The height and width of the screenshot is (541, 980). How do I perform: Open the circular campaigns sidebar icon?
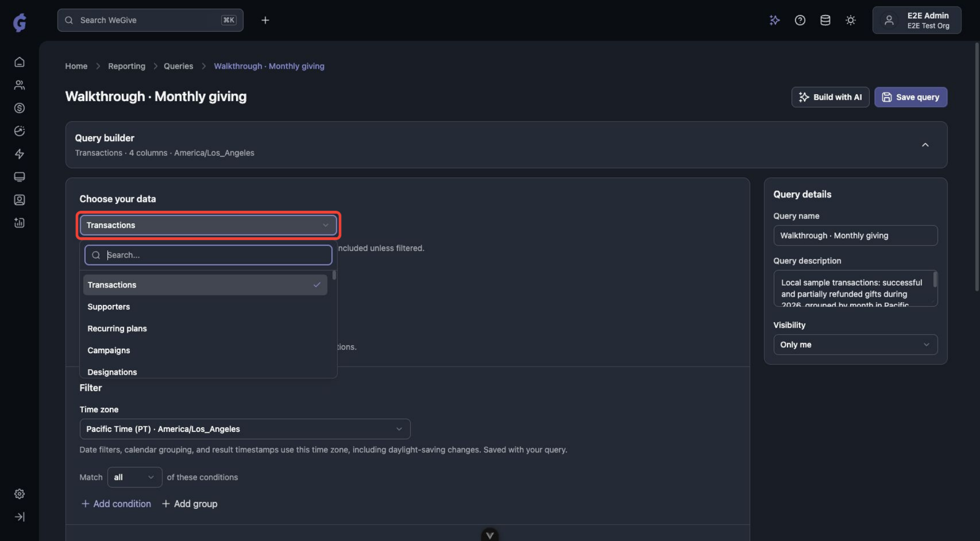[20, 131]
